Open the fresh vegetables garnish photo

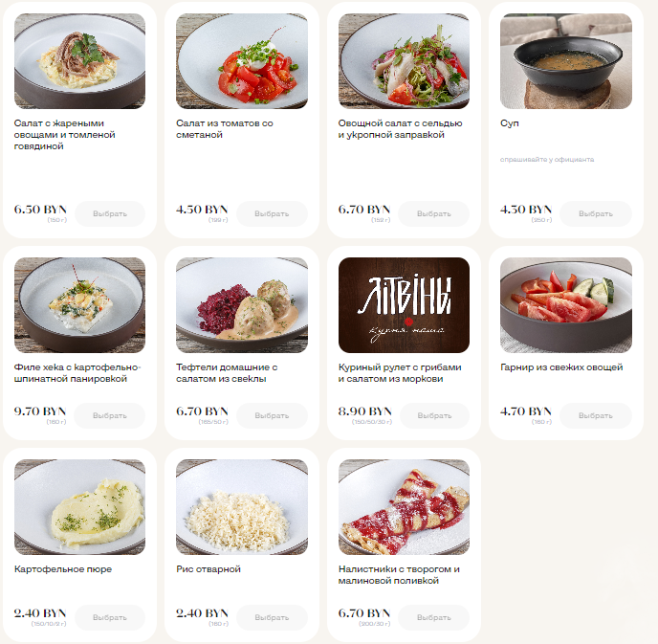pos(566,305)
